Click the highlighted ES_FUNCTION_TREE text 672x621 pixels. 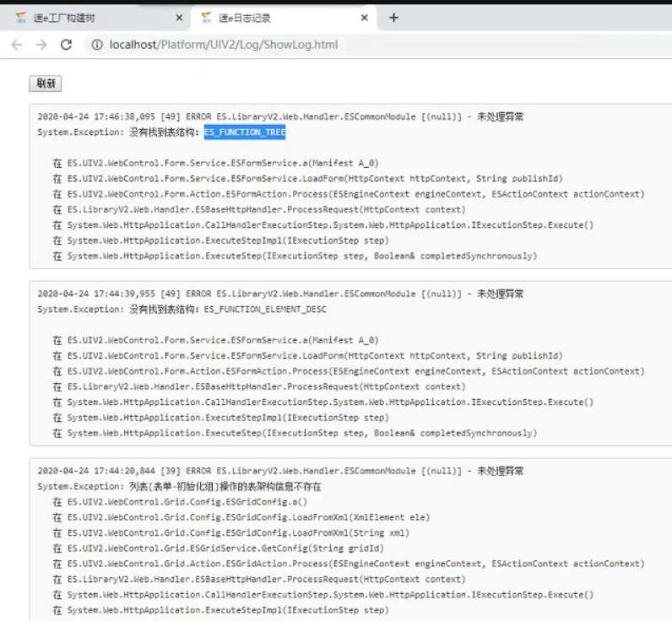pyautogui.click(x=245, y=132)
